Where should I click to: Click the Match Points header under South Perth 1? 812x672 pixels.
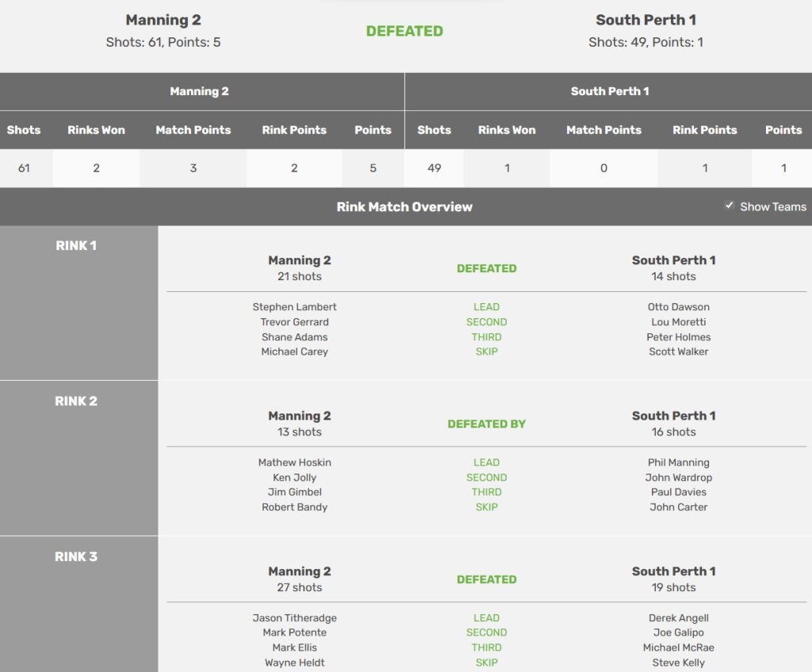coord(603,130)
